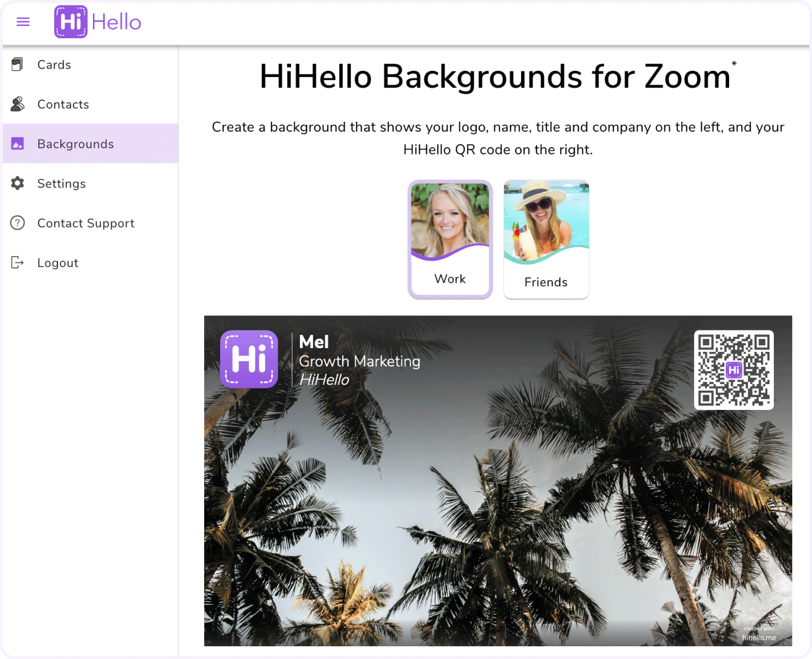Log out via the Logout item
This screenshot has height=659, width=812.
[91, 263]
